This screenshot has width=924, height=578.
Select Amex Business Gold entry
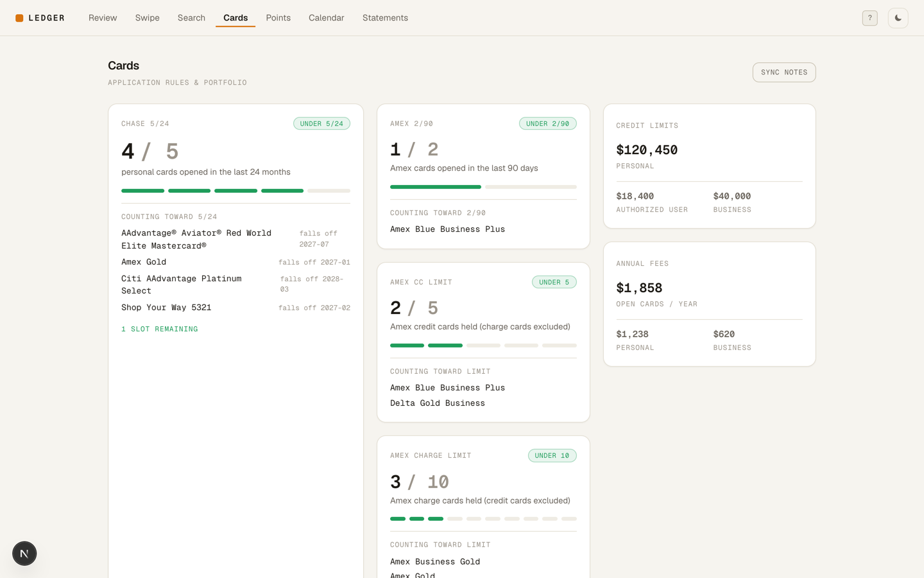coord(435,561)
